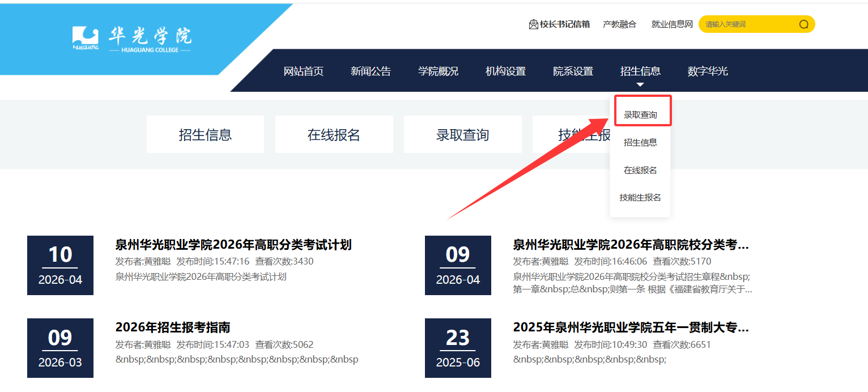Screen dimensions: 868x392
Task: Choose 技能生报名 from the dropdown
Action: tap(640, 198)
